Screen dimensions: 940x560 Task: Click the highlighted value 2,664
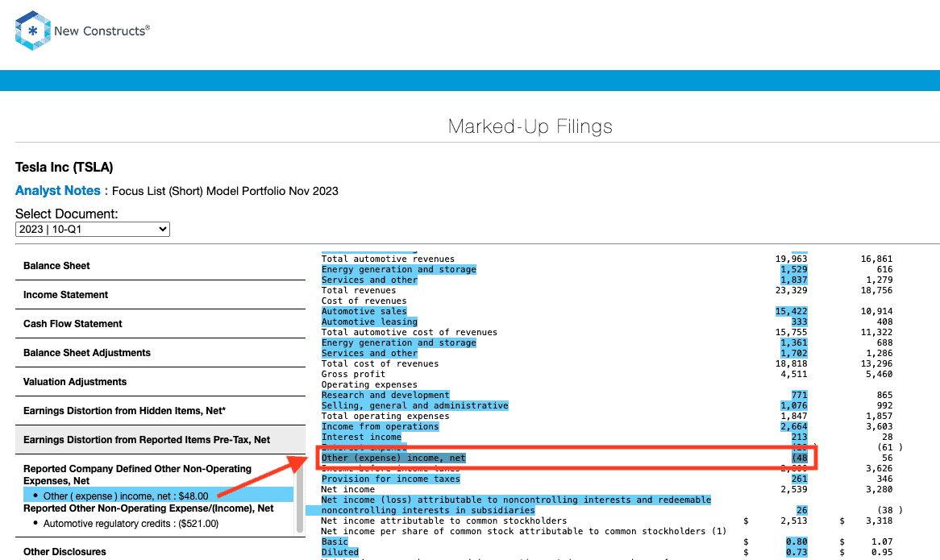coord(794,426)
